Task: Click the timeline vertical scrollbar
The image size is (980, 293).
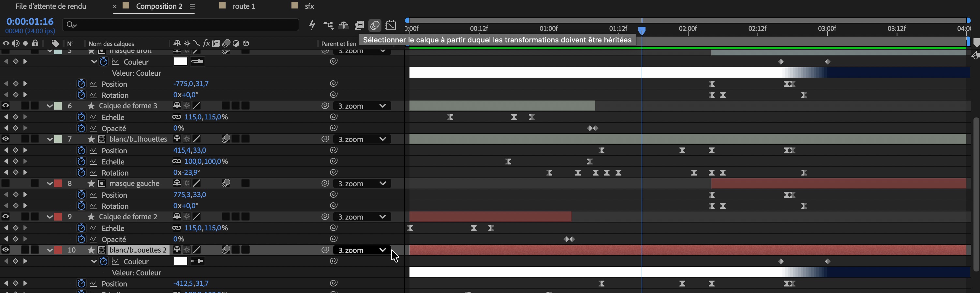Action: pyautogui.click(x=976, y=194)
